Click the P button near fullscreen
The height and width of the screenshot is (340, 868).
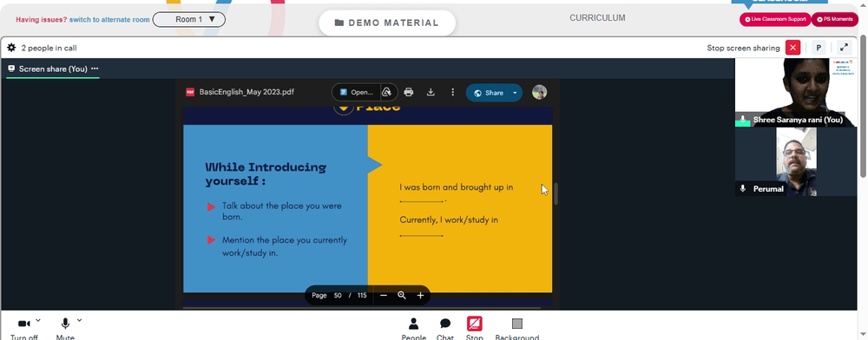click(819, 48)
